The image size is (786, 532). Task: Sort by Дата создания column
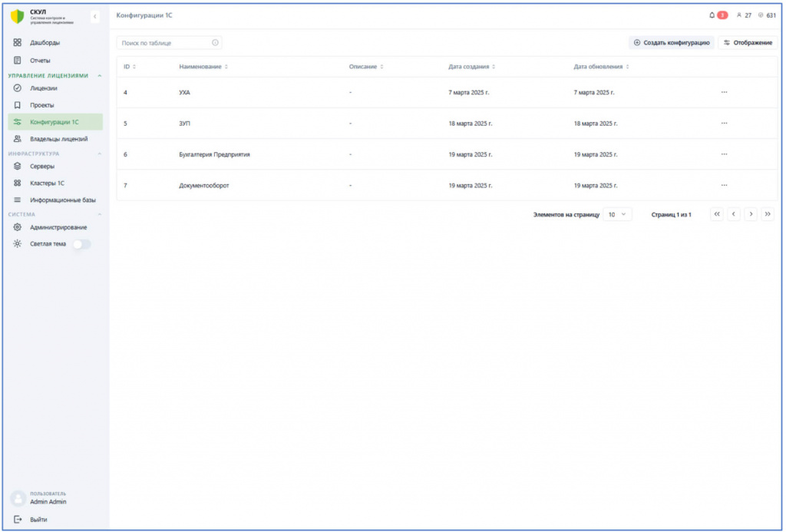[472, 67]
